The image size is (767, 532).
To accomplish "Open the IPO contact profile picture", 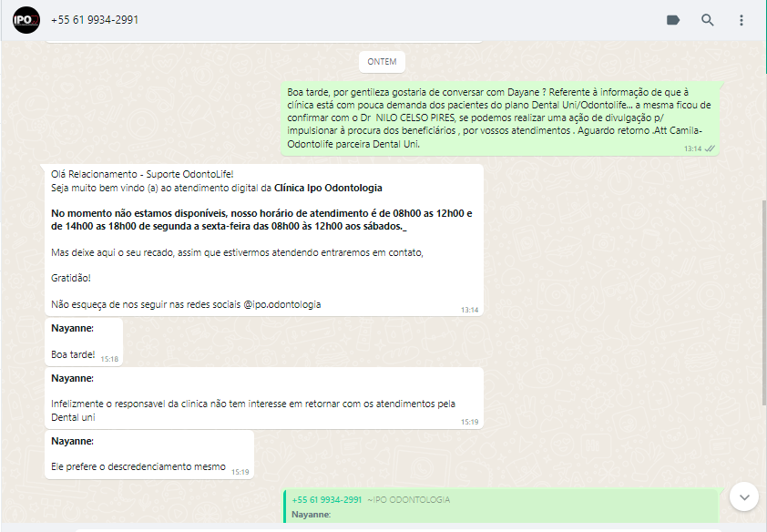I will (26, 20).
